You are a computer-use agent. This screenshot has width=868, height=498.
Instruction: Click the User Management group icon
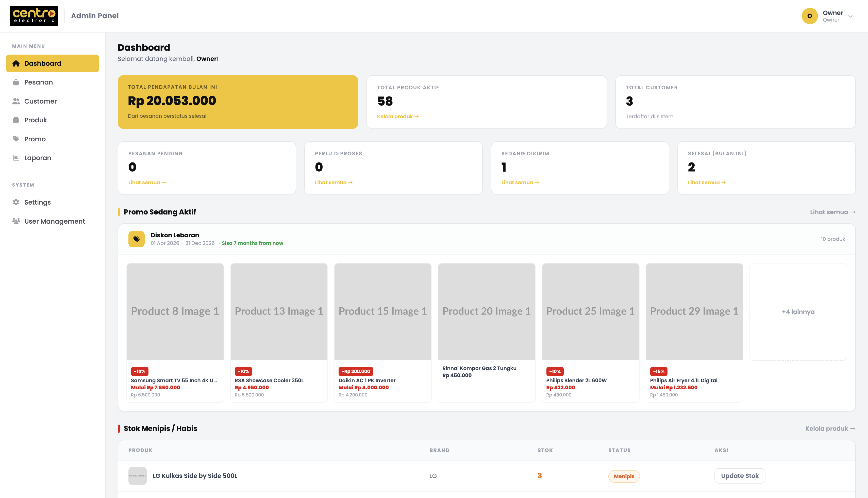(16, 221)
